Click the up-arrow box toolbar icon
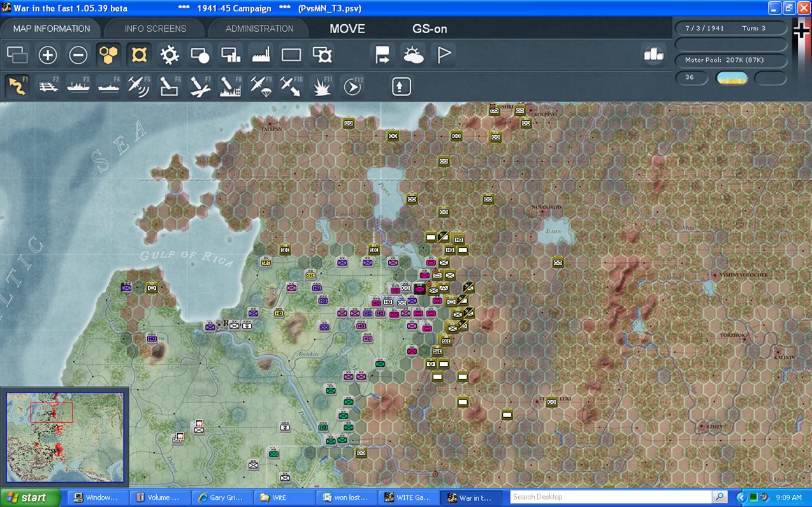812x507 pixels. (401, 86)
